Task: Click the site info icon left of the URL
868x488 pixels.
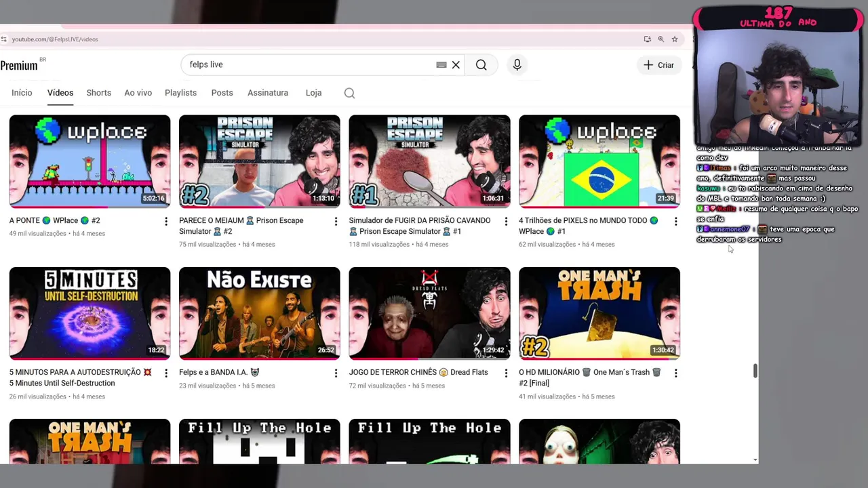Action: pos(4,39)
